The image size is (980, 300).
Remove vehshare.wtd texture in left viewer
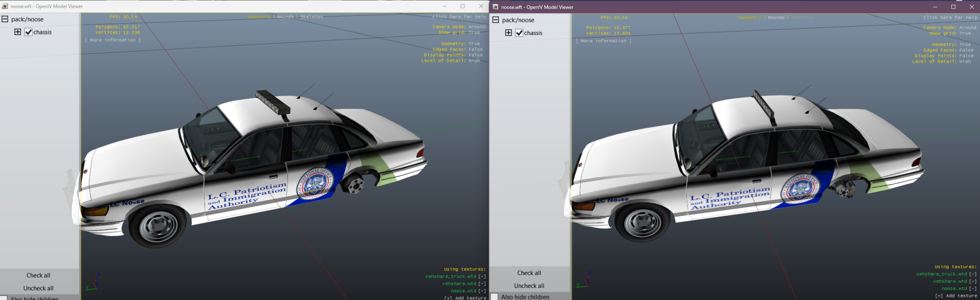tap(482, 284)
